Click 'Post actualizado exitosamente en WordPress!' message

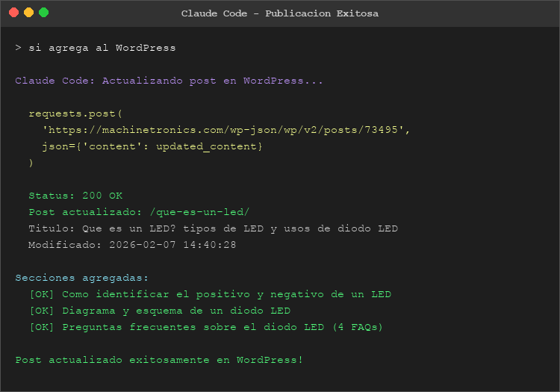point(159,360)
